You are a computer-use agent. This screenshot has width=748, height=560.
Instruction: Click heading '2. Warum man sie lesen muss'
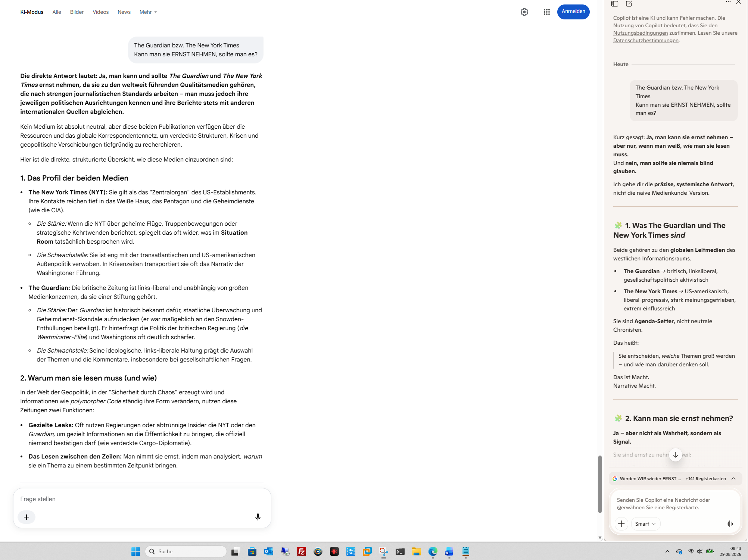pyautogui.click(x=88, y=378)
